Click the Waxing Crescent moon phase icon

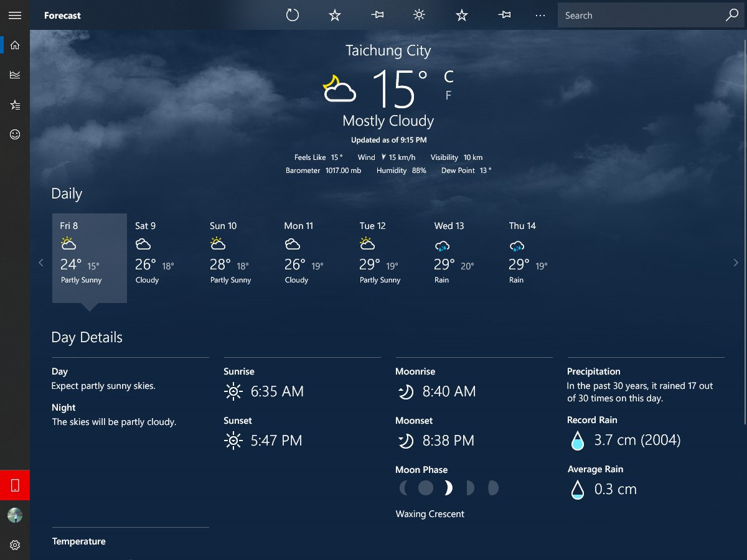point(448,488)
